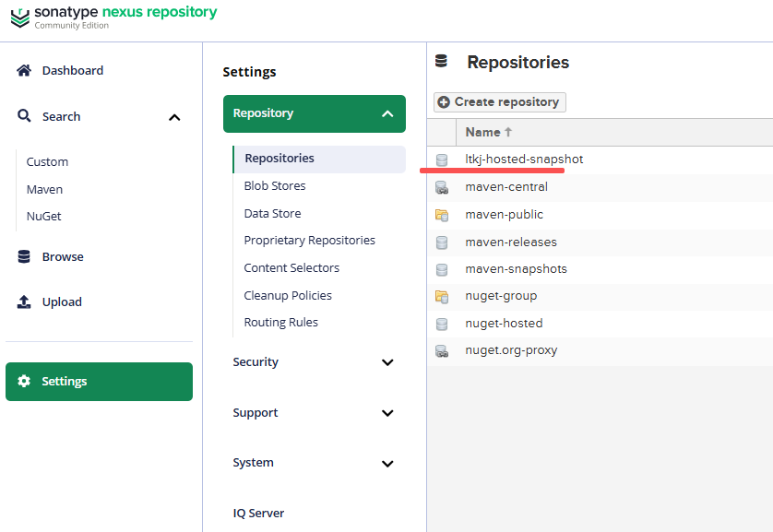Click the group folder icon beside nuget-group
This screenshot has height=532, width=773.
(x=442, y=297)
